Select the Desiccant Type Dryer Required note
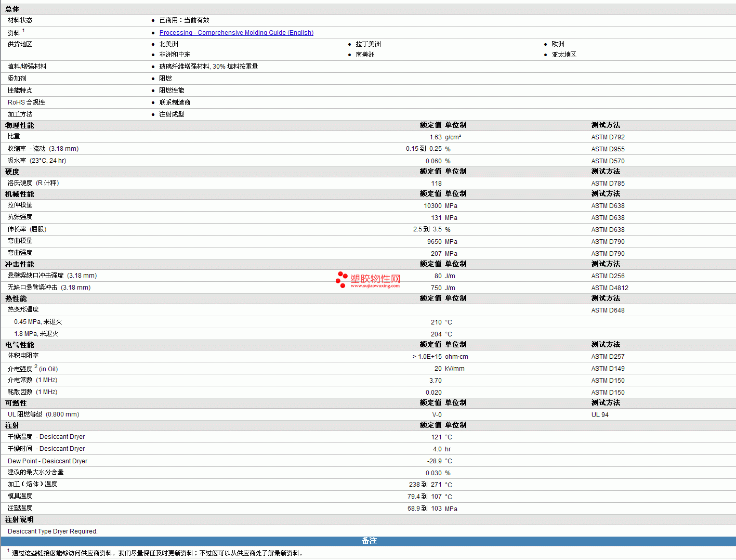Screen dimensions: 736x560 (x=52, y=531)
